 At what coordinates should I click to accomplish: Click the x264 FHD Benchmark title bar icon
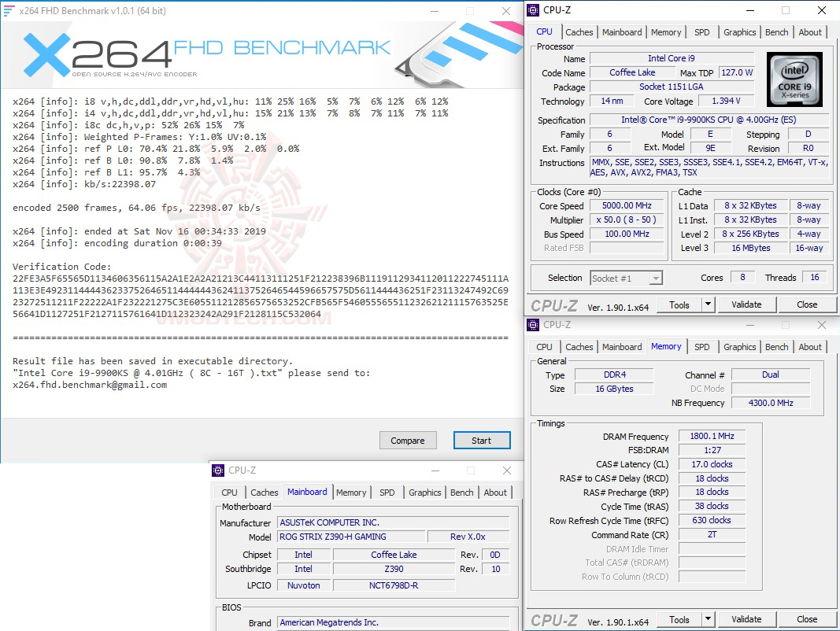[9, 11]
